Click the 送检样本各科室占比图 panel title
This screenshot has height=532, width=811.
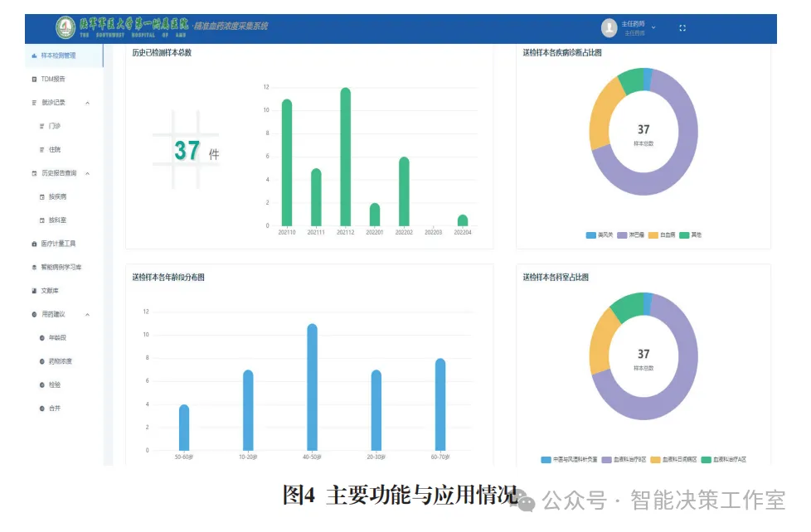[x=556, y=278]
